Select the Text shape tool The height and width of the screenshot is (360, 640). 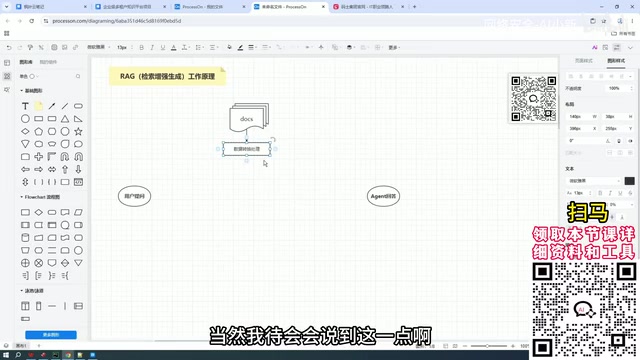pos(25,106)
